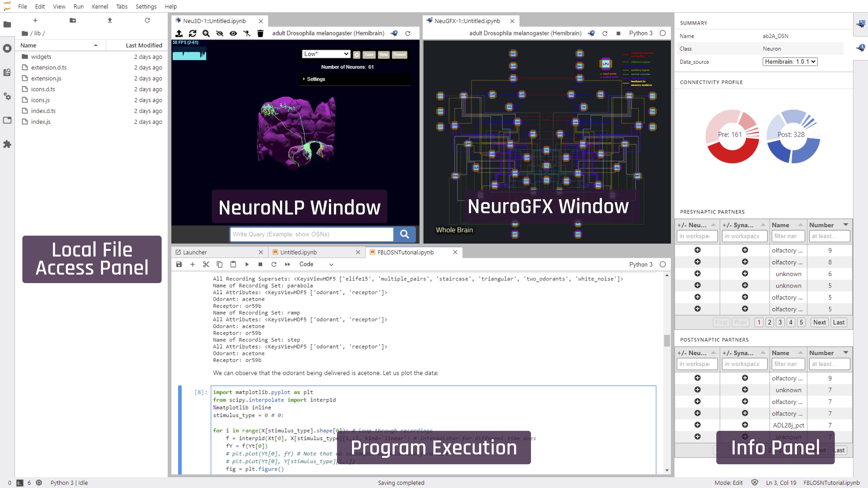
Task: Click the reload arrow in Neu3D toolbar
Action: coord(408,33)
